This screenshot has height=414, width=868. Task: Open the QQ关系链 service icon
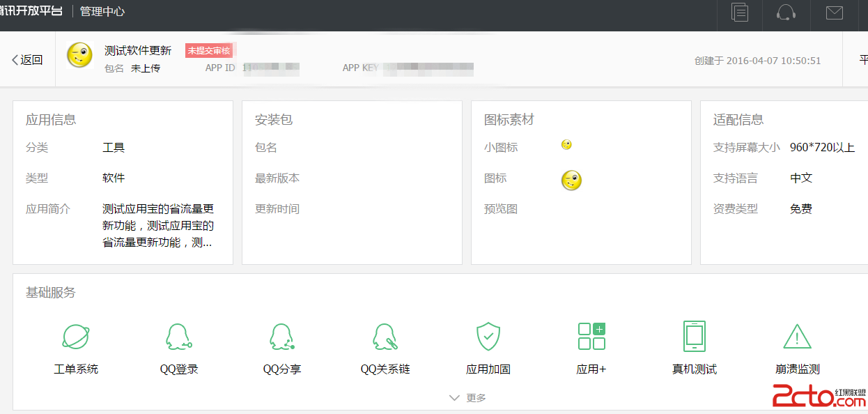coord(385,337)
